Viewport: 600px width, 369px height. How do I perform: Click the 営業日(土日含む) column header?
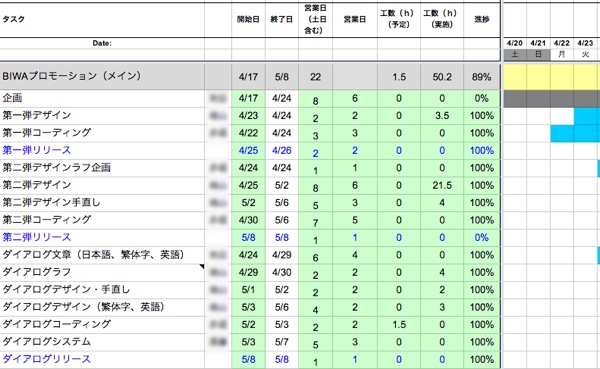coord(315,19)
